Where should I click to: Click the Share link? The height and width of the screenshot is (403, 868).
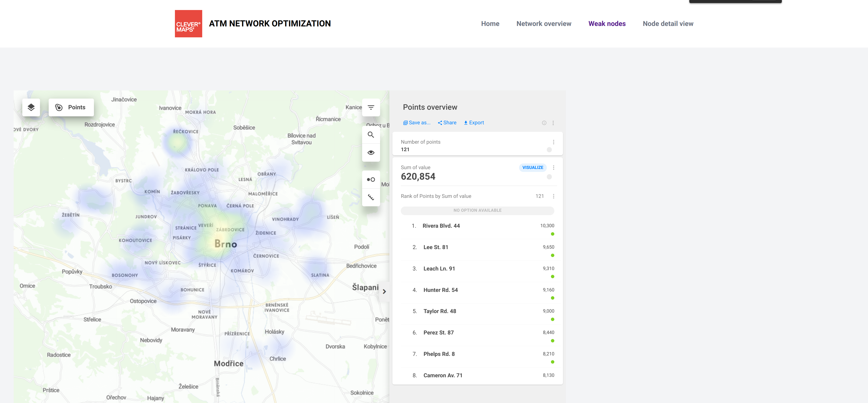(447, 123)
